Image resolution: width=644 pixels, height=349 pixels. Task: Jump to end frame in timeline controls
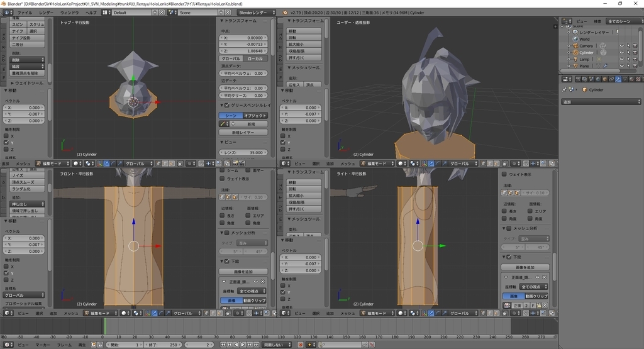click(x=257, y=345)
